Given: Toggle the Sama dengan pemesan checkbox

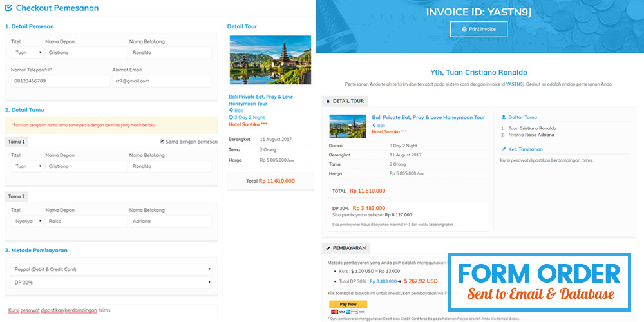Looking at the screenshot, I should point(162,142).
